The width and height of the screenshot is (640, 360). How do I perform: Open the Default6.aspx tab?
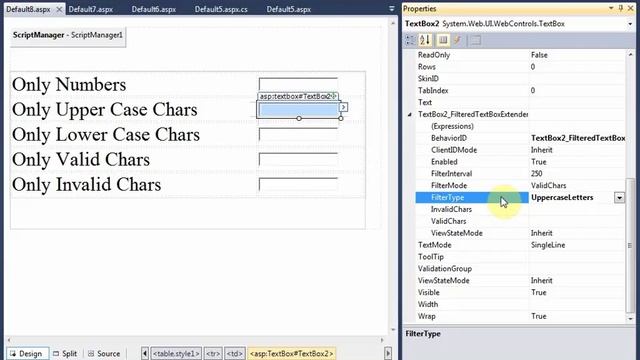coord(153,9)
